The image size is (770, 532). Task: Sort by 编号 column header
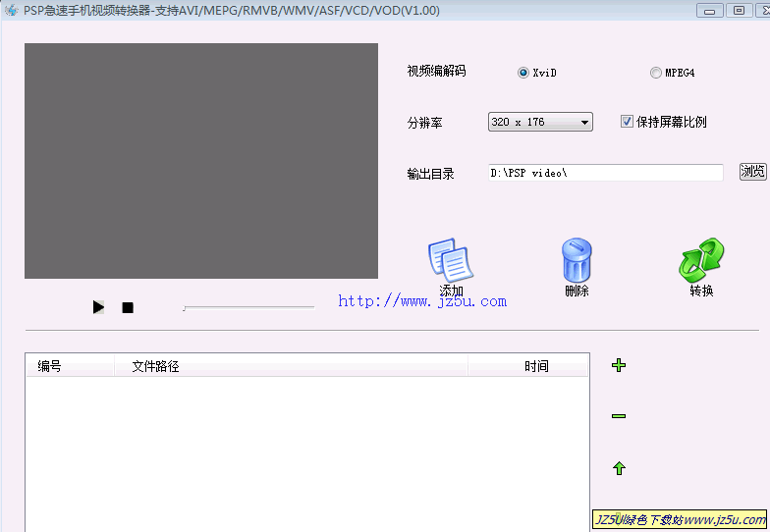(x=70, y=366)
